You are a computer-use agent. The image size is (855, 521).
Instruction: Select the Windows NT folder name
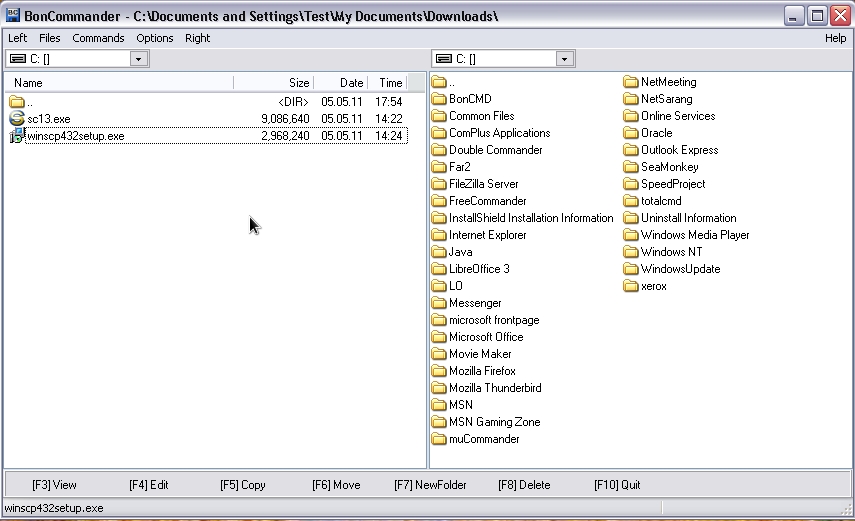[x=671, y=251]
